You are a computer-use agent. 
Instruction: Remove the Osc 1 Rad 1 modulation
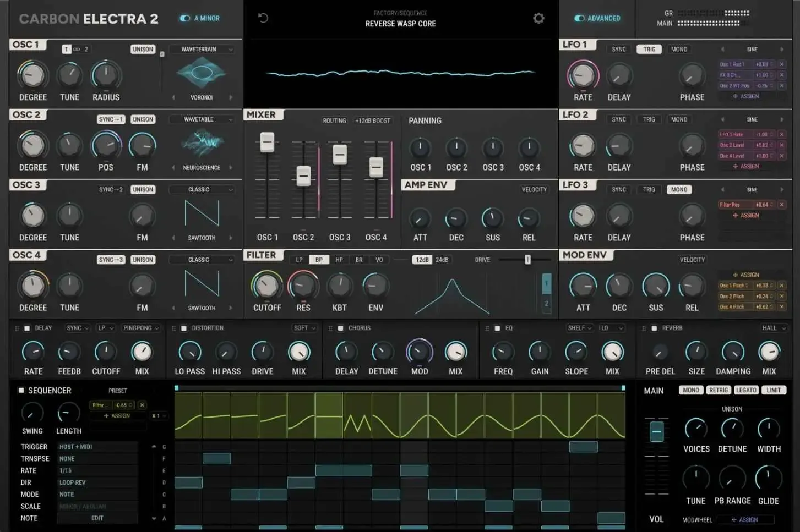(x=782, y=64)
